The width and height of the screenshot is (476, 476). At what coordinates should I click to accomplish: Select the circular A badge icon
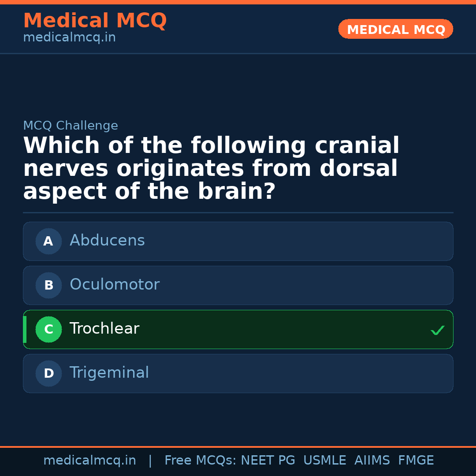tap(48, 241)
